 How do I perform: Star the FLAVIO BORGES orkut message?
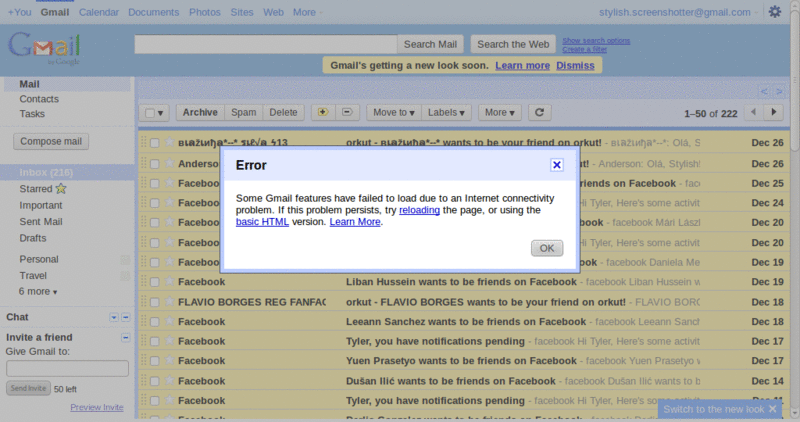tap(169, 302)
